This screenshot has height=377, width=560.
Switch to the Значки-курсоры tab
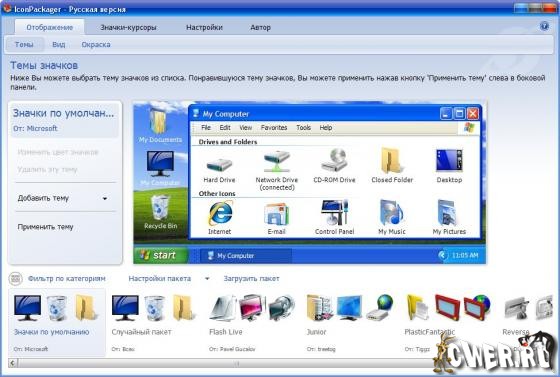[128, 27]
